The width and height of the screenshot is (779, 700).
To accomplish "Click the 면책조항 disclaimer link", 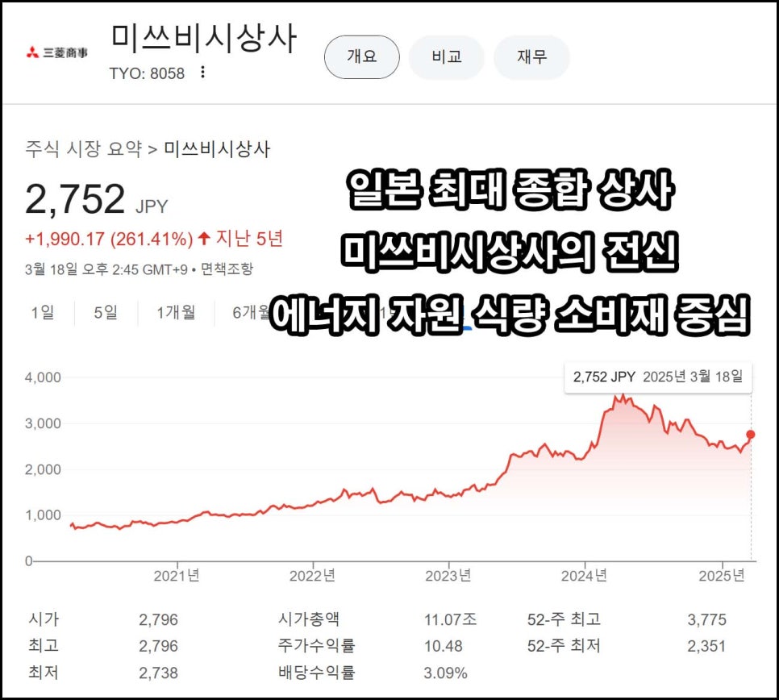I will coord(227,269).
